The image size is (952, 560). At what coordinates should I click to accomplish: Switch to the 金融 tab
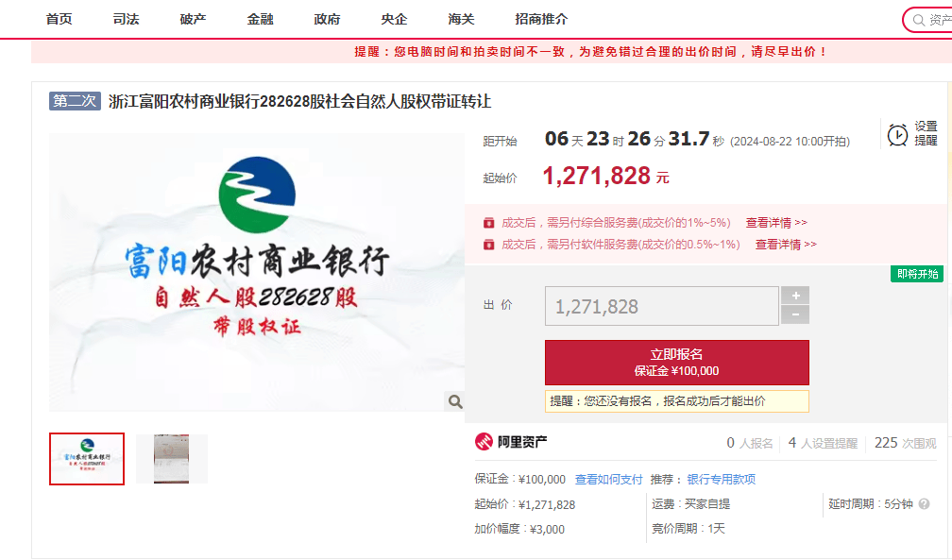pyautogui.click(x=260, y=18)
